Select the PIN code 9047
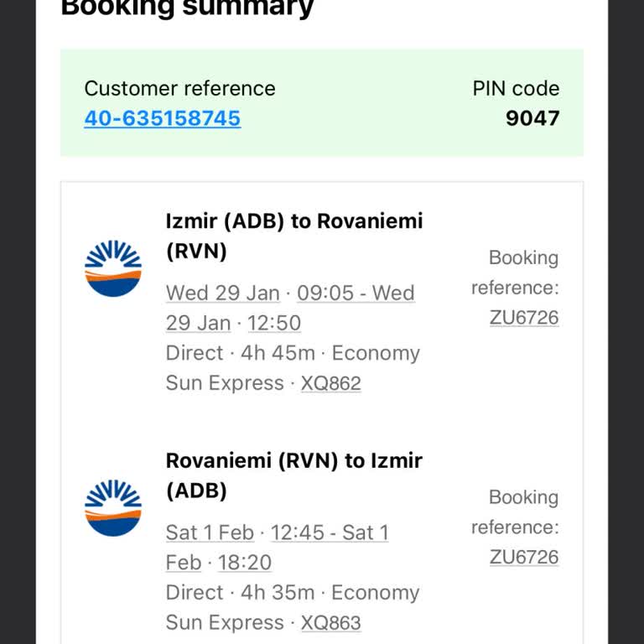 coord(532,118)
